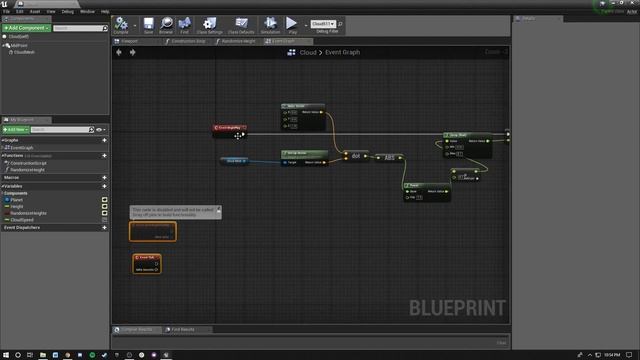Select the blue Cloud Mesh variable node
This screenshot has height=360, width=640.
click(234, 161)
